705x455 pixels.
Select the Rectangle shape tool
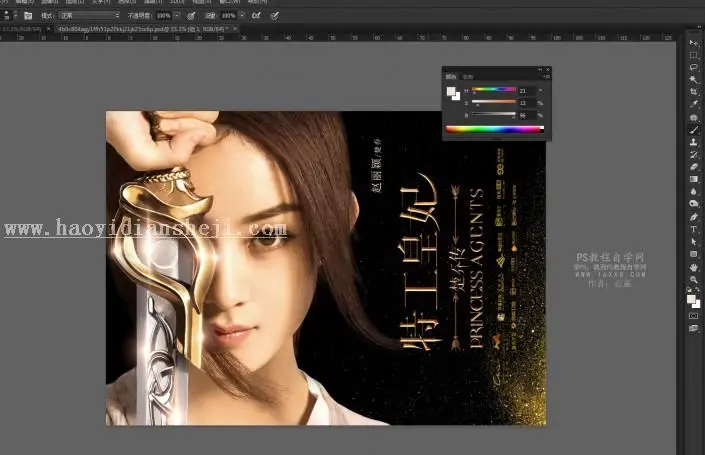[x=694, y=254]
